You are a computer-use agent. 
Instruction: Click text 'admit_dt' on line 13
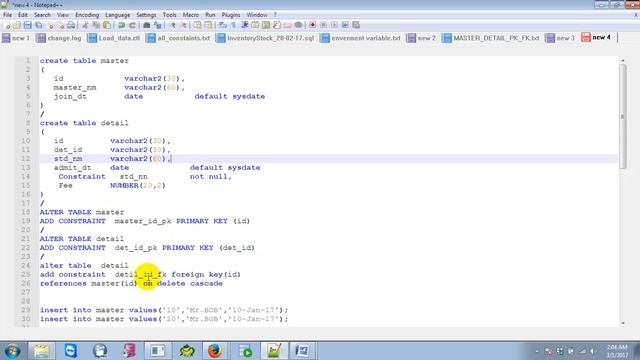point(72,167)
